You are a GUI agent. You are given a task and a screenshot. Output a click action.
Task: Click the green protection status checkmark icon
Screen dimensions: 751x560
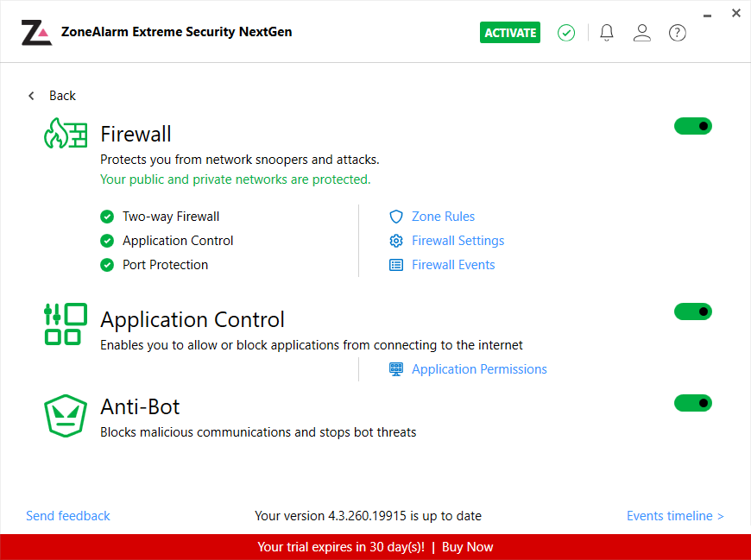(566, 33)
